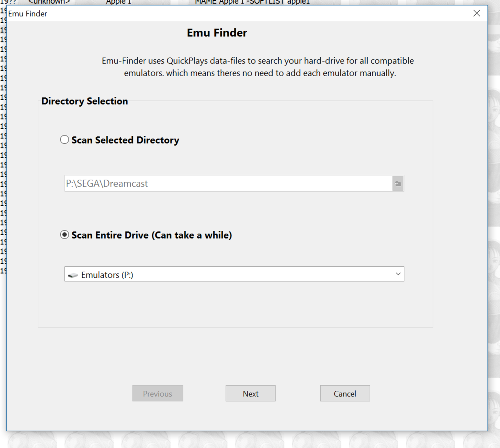The height and width of the screenshot is (448, 500).
Task: Click the "Scan Selected Directory" label text
Action: point(125,140)
